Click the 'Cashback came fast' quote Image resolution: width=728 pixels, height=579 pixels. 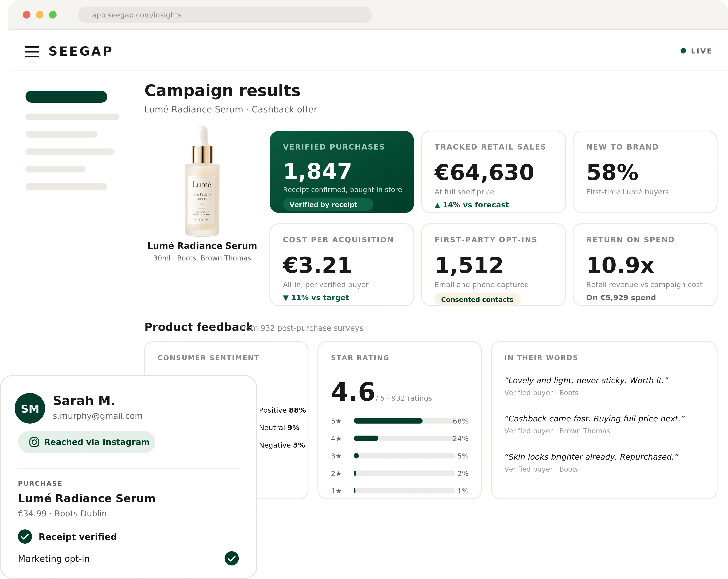pos(595,419)
